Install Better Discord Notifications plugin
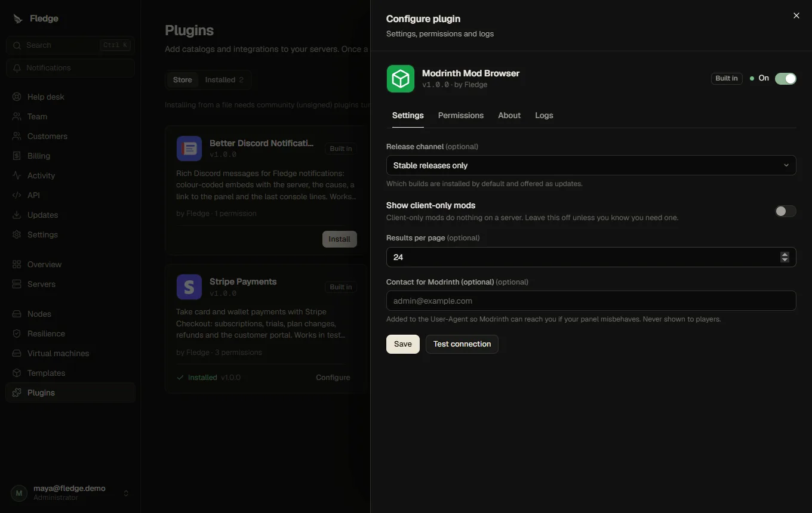 point(339,239)
